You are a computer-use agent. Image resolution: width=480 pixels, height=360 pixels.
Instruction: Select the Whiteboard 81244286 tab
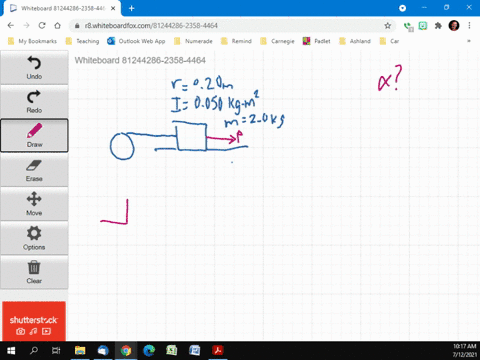(62, 8)
